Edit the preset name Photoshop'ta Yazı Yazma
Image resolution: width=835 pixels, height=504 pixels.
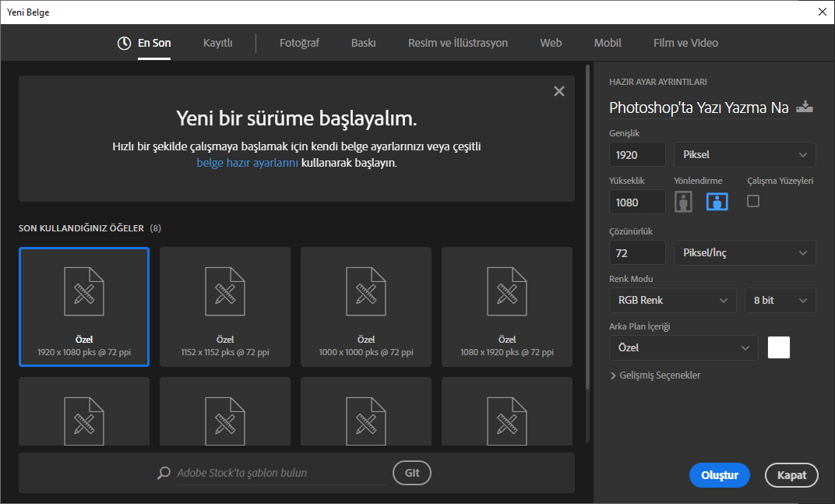pyautogui.click(x=699, y=107)
